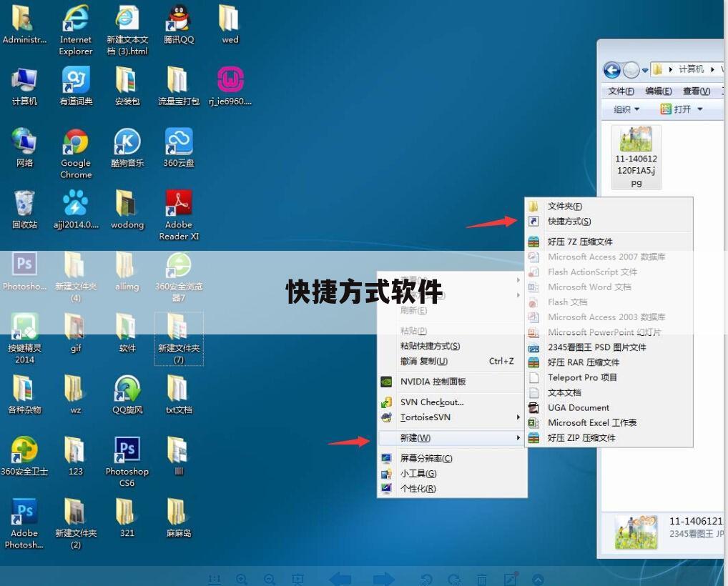This screenshot has height=586, width=728.
Task: Expand the TortoiseSVN submenu arrow
Action: tap(518, 417)
